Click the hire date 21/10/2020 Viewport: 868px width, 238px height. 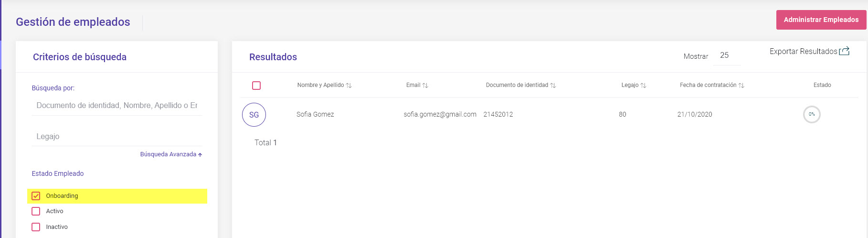point(695,114)
